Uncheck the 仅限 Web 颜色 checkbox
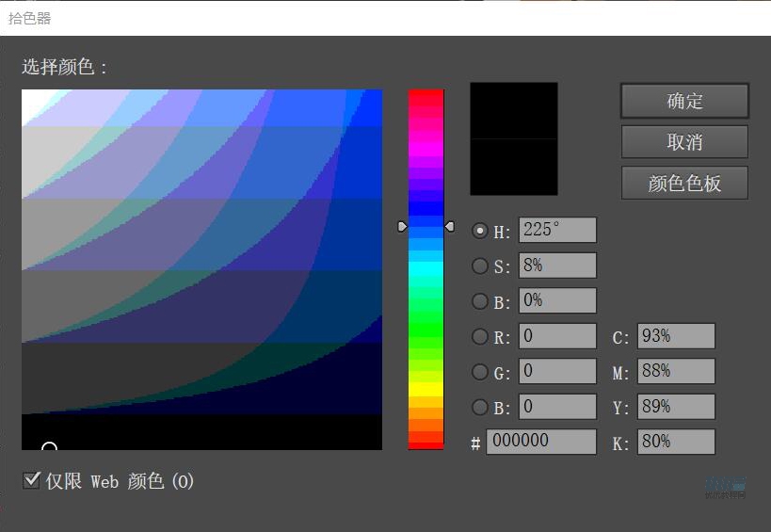 pos(31,481)
